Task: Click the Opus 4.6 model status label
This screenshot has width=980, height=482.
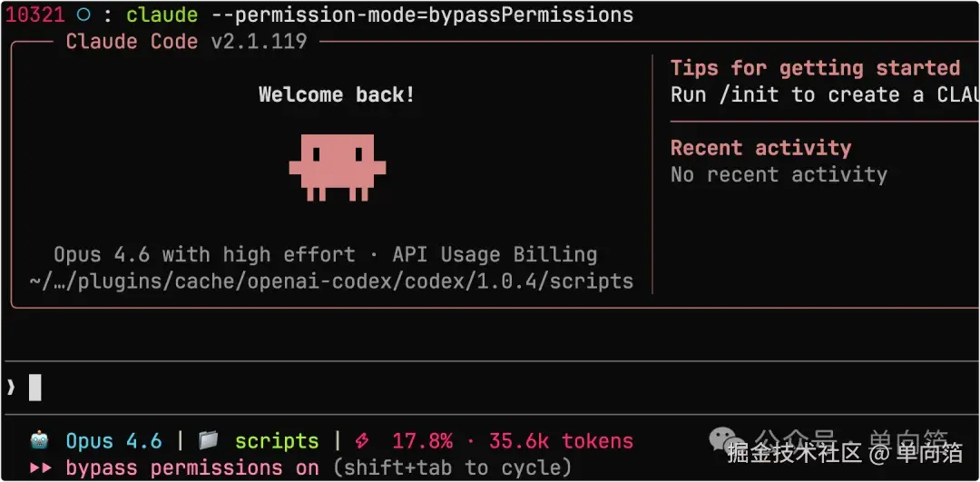Action: tap(113, 441)
